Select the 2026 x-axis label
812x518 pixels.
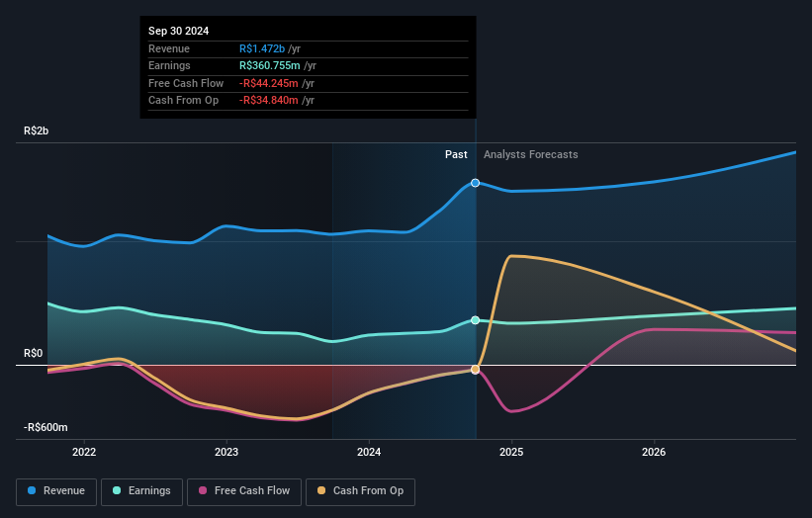(x=654, y=452)
